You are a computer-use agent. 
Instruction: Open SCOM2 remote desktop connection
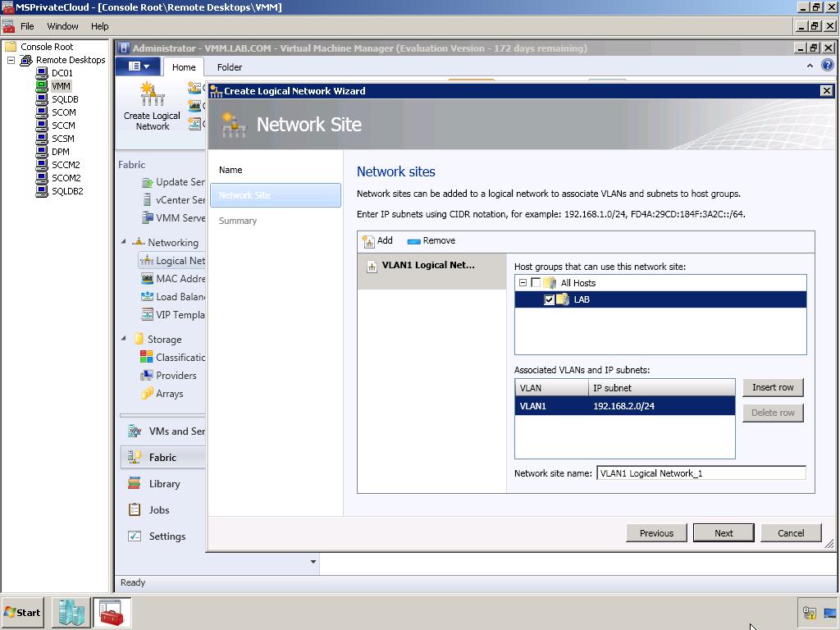click(x=66, y=178)
